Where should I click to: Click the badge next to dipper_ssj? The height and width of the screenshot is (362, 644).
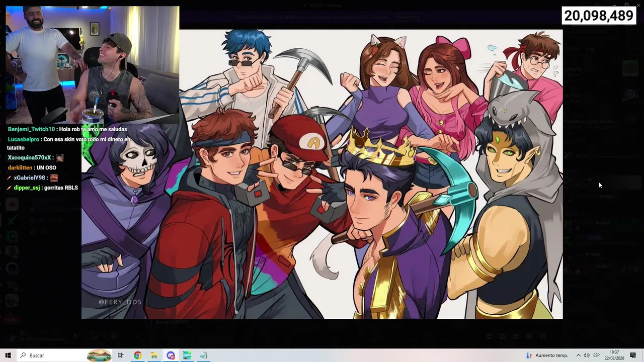click(10, 188)
